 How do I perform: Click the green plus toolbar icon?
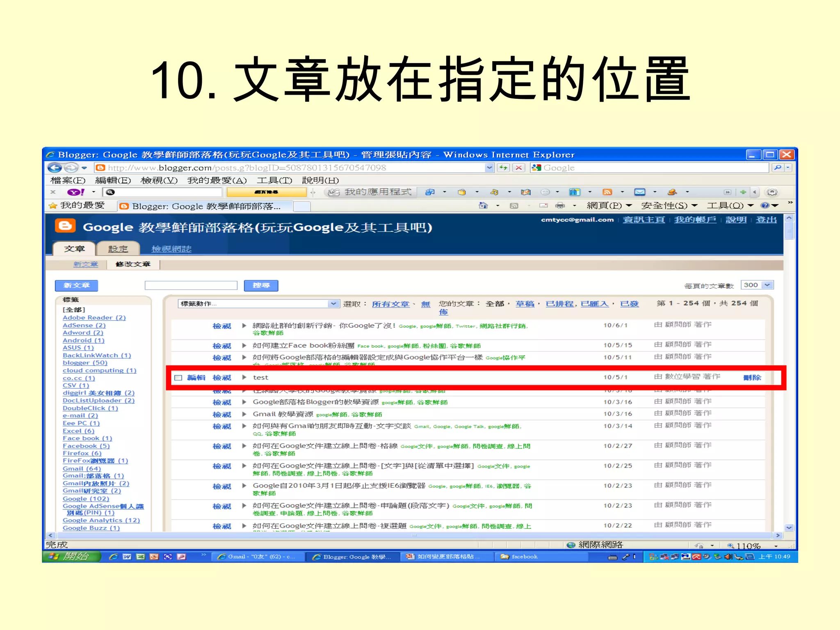click(743, 192)
